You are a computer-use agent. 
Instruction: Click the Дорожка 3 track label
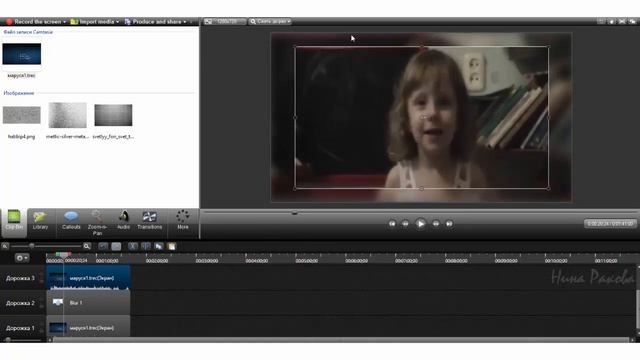click(x=20, y=278)
